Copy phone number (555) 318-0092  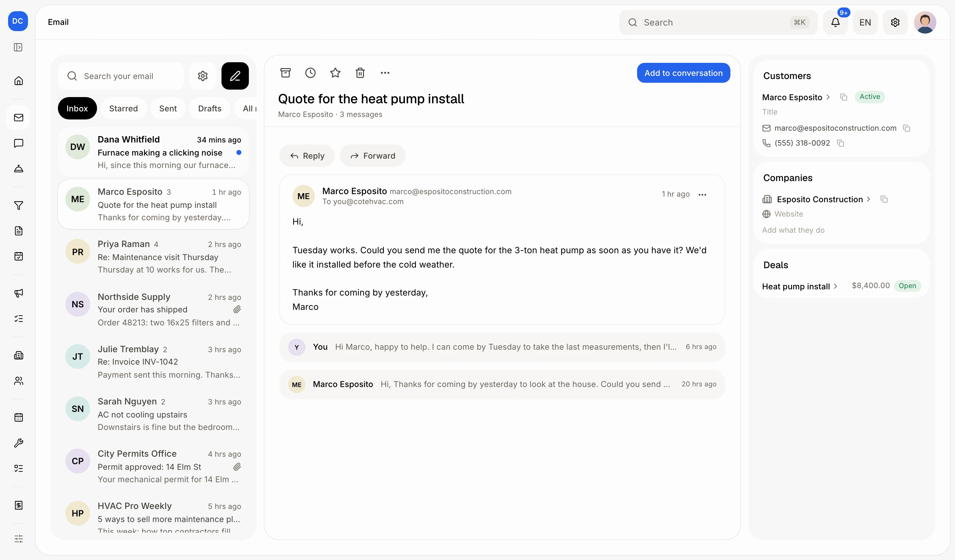click(841, 143)
